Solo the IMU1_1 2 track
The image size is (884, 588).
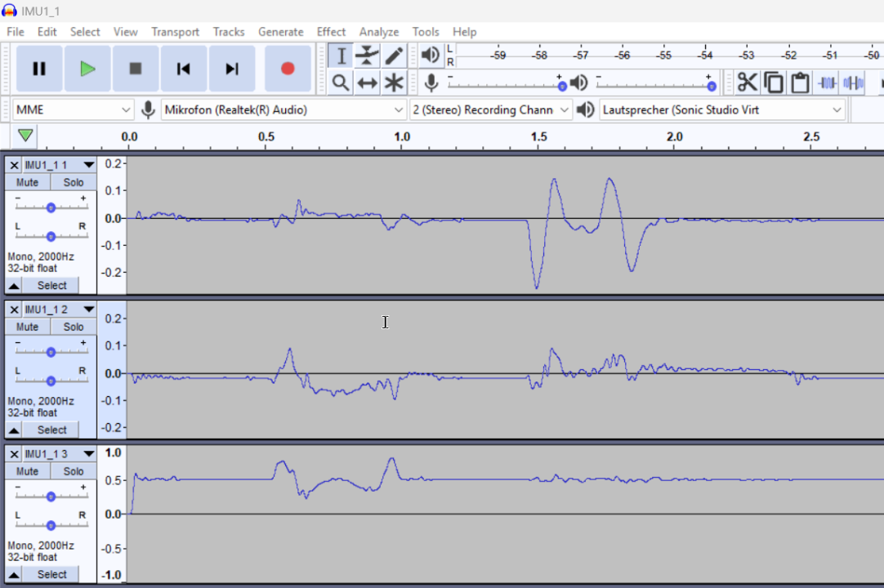74,327
